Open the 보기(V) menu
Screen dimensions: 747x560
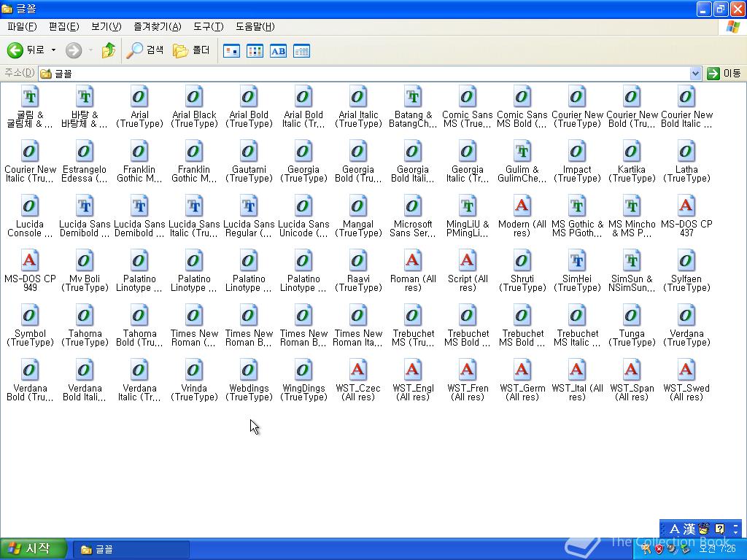107,27
